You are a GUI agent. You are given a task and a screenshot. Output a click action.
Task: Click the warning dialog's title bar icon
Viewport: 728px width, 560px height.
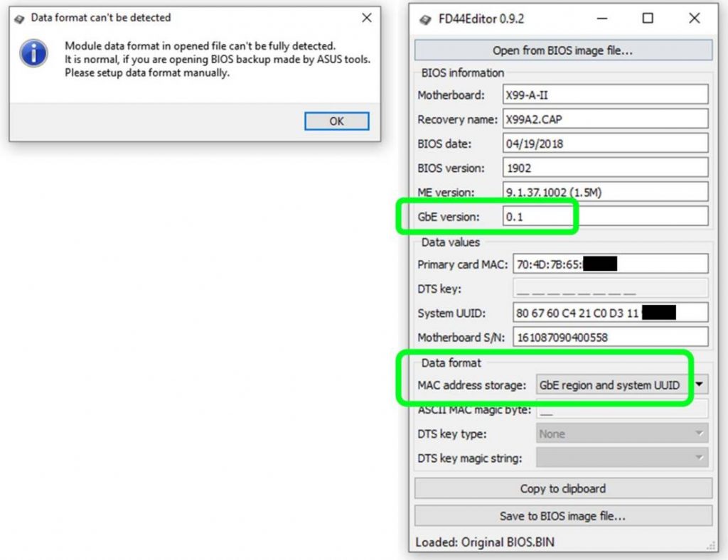(x=18, y=18)
